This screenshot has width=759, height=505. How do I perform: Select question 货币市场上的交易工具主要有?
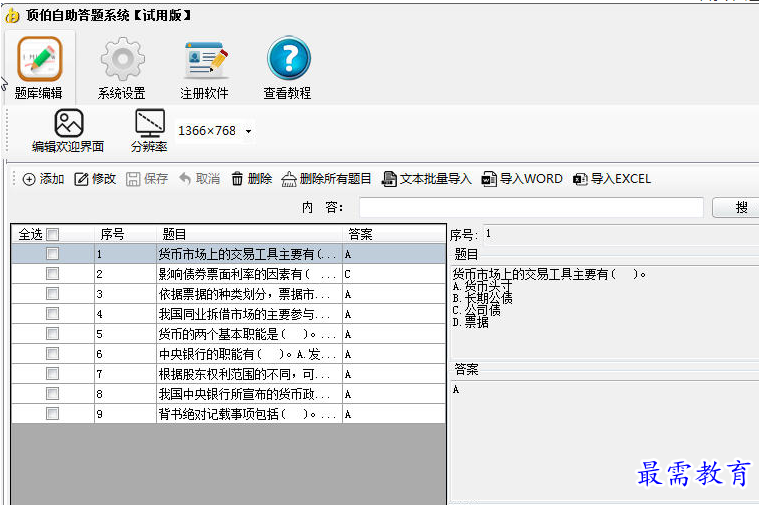click(249, 254)
